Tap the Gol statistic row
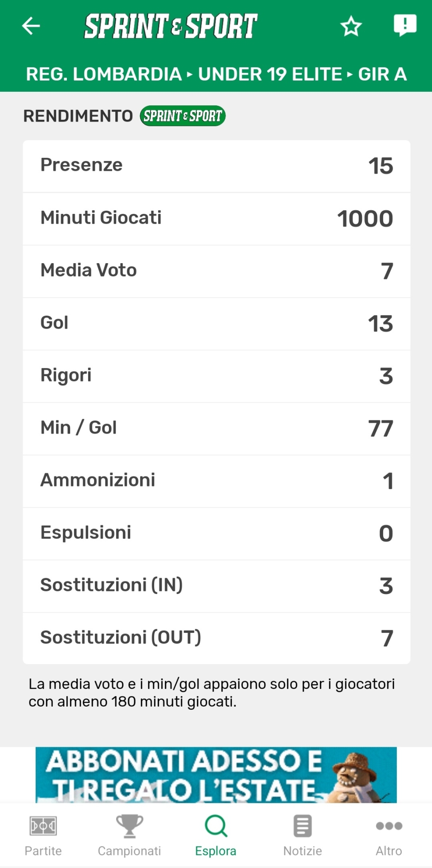432x868 pixels. tap(216, 323)
